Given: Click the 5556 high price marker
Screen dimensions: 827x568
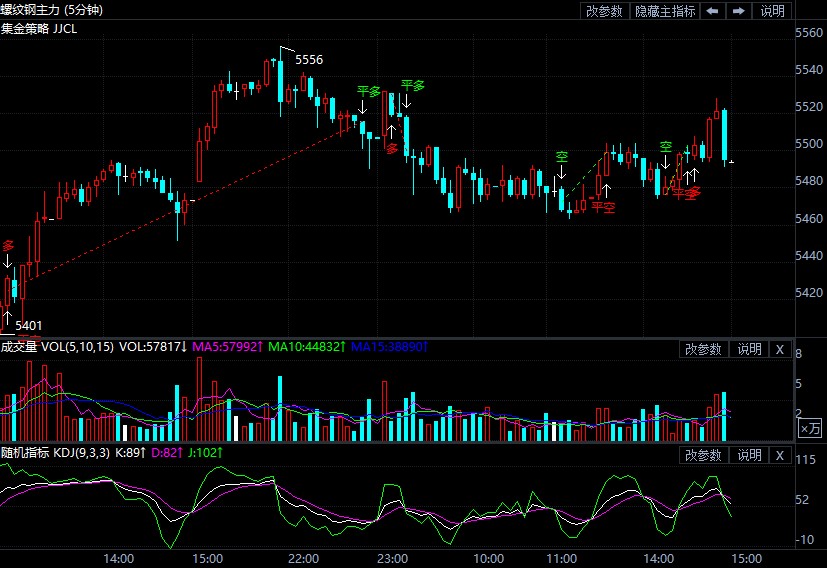Looking at the screenshot, I should pyautogui.click(x=308, y=60).
